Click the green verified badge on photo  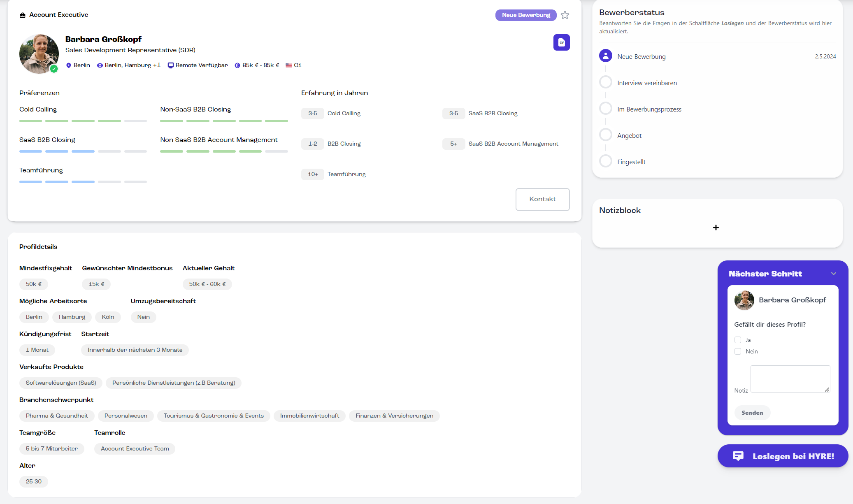tap(54, 69)
